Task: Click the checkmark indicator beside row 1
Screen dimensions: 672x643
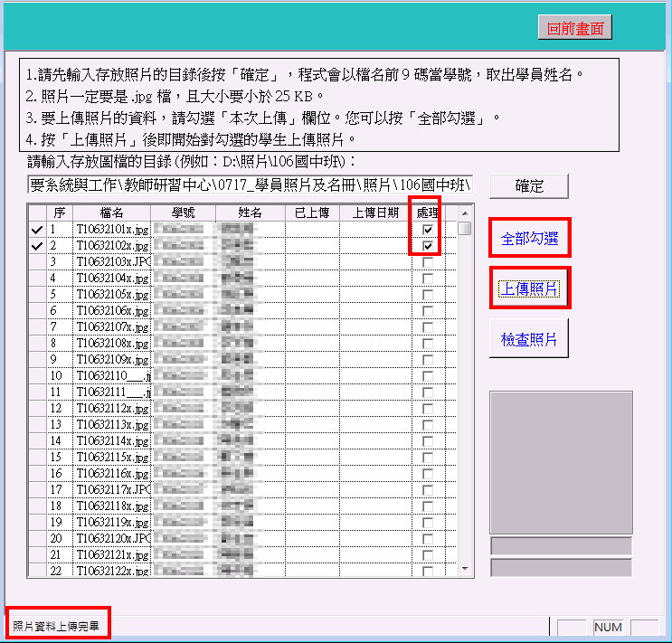Action: tap(36, 230)
